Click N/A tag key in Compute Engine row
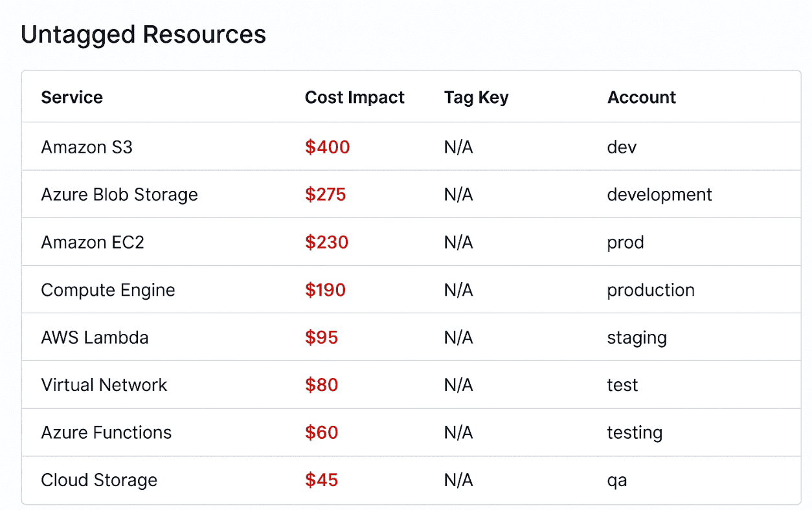812x510 pixels. pyautogui.click(x=458, y=290)
